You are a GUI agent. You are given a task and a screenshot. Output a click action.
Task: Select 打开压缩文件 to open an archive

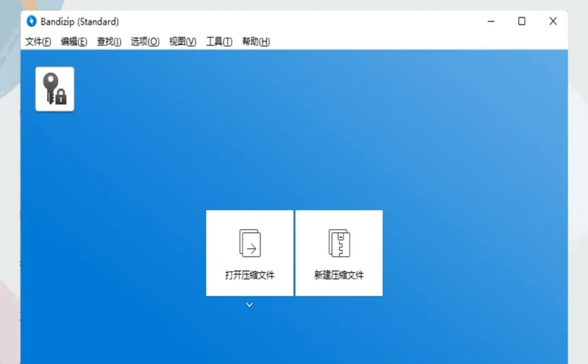pos(249,275)
